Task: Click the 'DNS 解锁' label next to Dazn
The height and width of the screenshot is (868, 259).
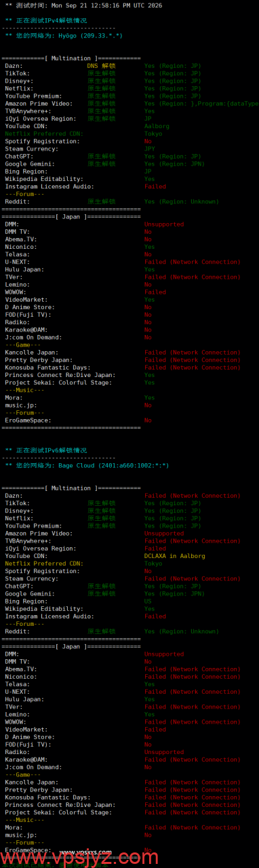Action: (x=101, y=66)
